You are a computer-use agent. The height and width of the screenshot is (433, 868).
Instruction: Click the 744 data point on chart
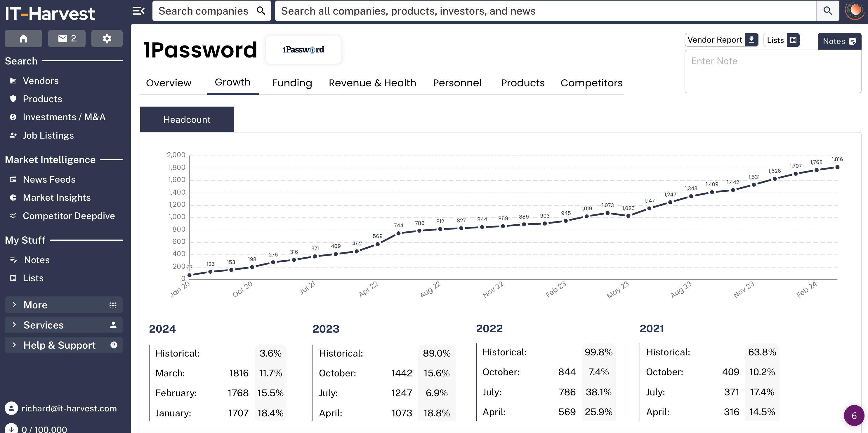coord(398,233)
